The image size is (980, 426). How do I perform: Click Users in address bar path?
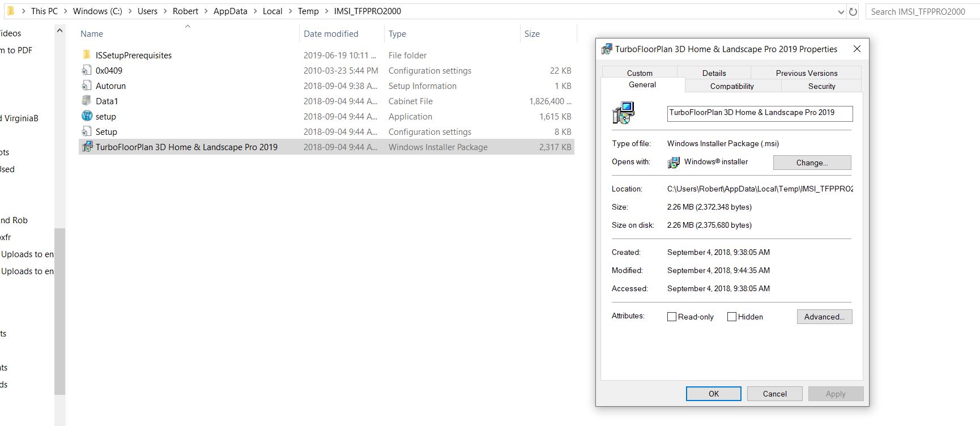coord(147,11)
